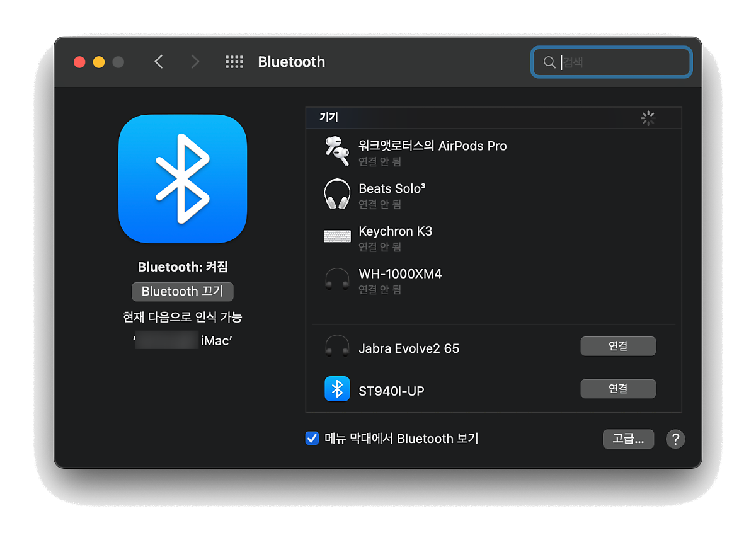Viewport: 756px width, 540px height.
Task: Select the Jabra Evolve2 65 name
Action: pyautogui.click(x=409, y=348)
